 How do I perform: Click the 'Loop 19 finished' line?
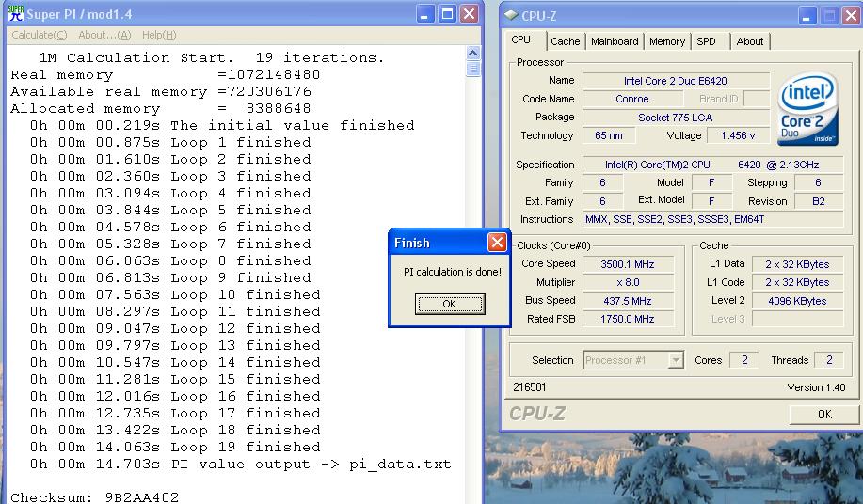coord(175,447)
